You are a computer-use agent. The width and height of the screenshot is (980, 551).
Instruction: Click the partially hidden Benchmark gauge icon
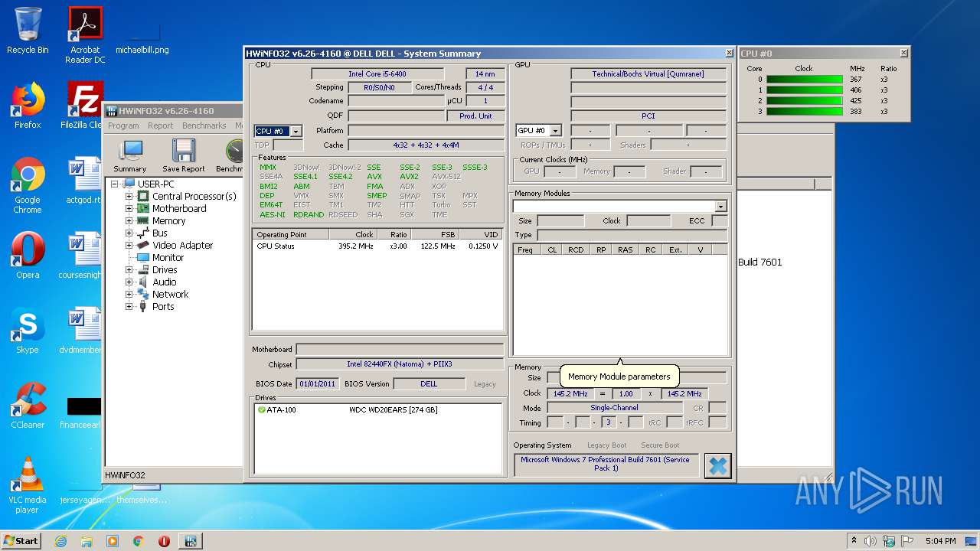pyautogui.click(x=234, y=151)
